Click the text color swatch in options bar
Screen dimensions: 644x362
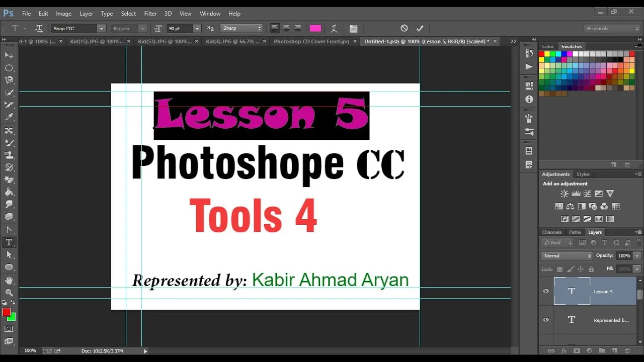315,29
